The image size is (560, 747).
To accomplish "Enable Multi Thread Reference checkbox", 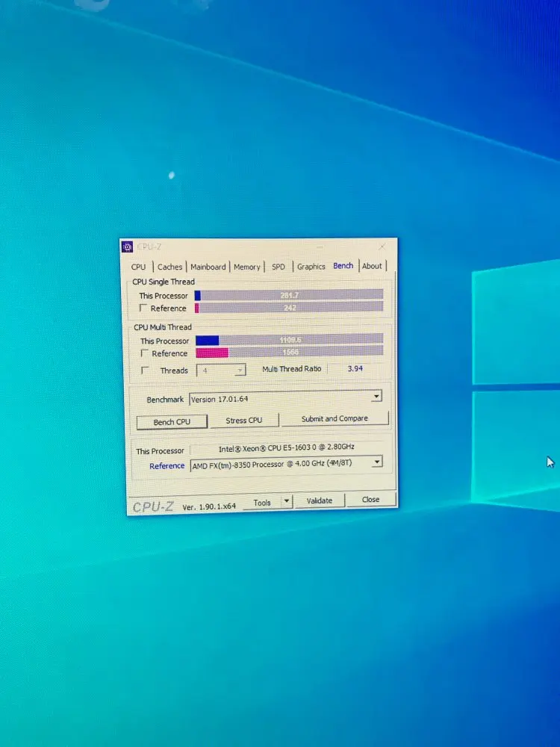I will 144,353.
